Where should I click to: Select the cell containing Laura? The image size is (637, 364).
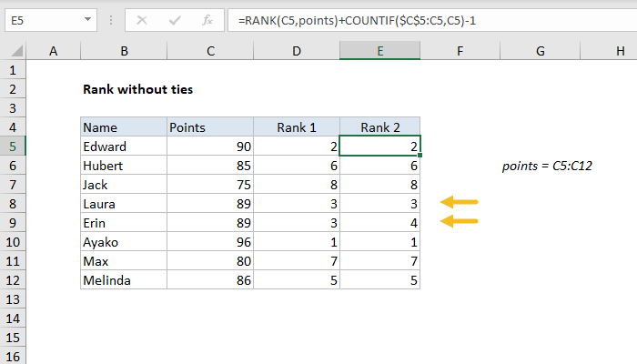click(124, 204)
